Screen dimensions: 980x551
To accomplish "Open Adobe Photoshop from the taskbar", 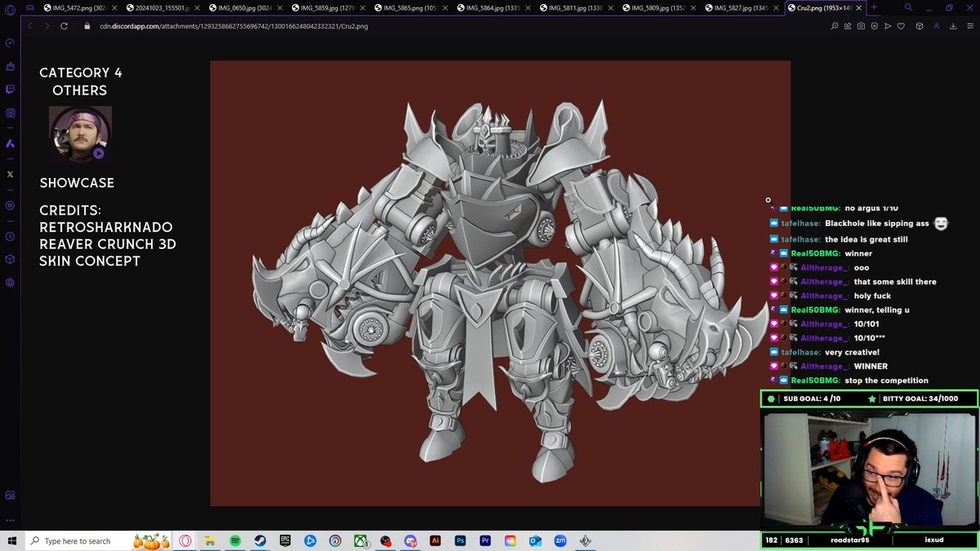I will [x=461, y=540].
